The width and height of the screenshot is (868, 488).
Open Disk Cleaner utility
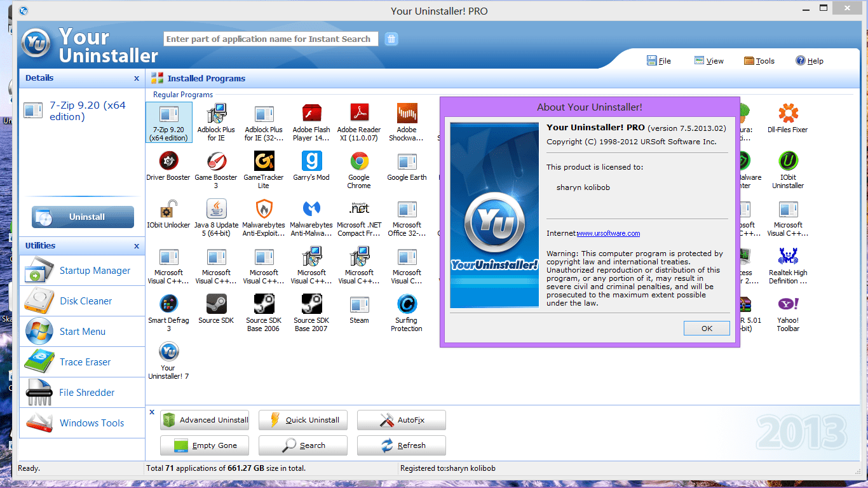click(83, 301)
